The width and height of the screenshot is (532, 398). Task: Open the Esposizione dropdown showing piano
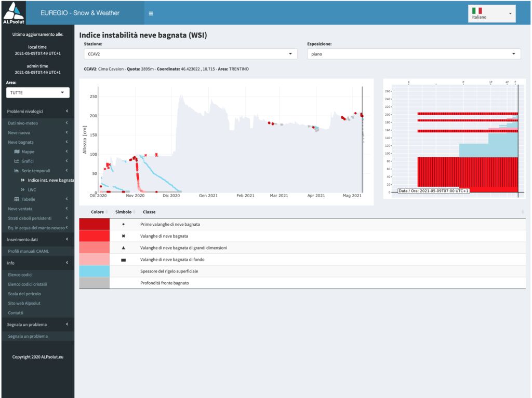pos(414,54)
